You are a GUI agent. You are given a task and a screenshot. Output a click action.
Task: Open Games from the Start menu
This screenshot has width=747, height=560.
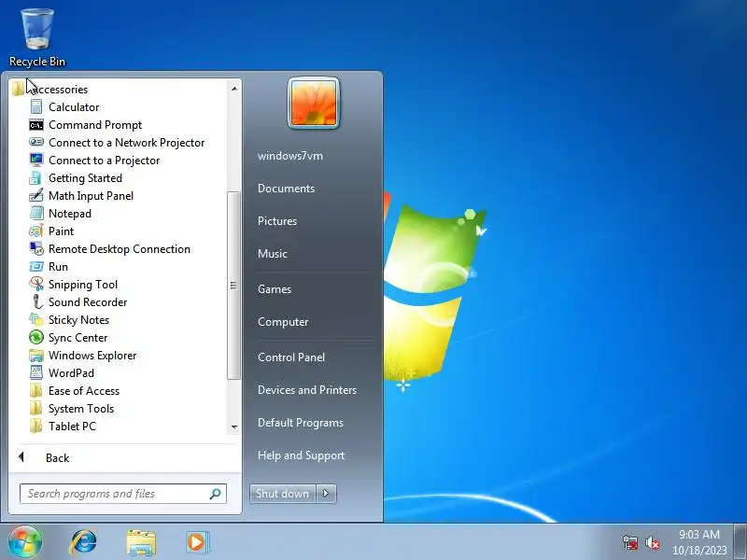(275, 289)
